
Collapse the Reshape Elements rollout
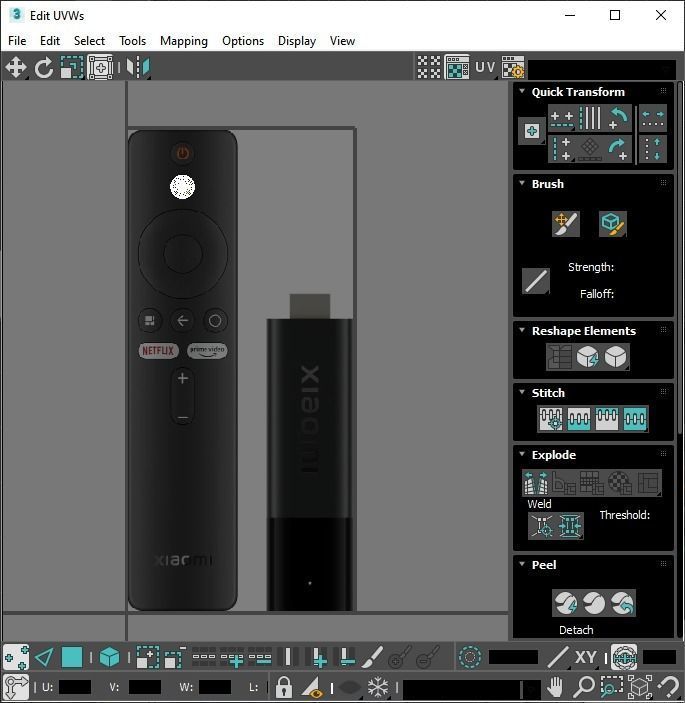(x=522, y=330)
